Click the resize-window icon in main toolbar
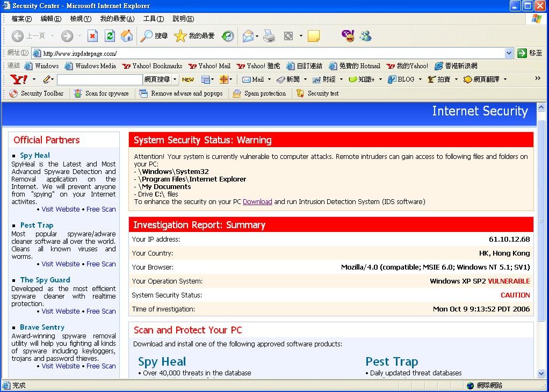This screenshot has height=392, width=549. (x=288, y=35)
